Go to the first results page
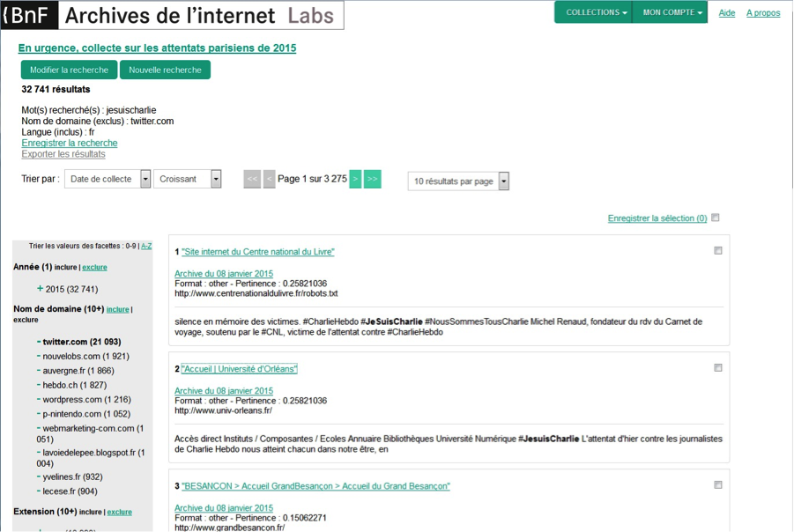Screen dimensions: 794x532 [252, 179]
